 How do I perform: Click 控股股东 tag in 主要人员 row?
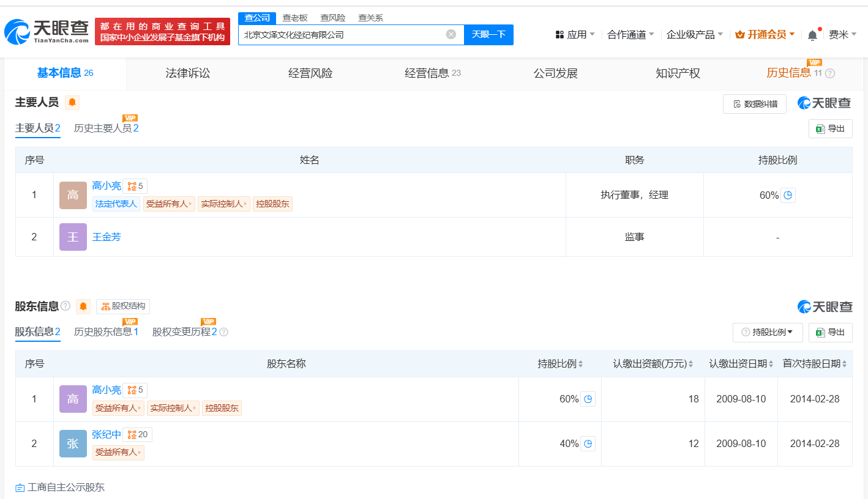[x=273, y=204]
